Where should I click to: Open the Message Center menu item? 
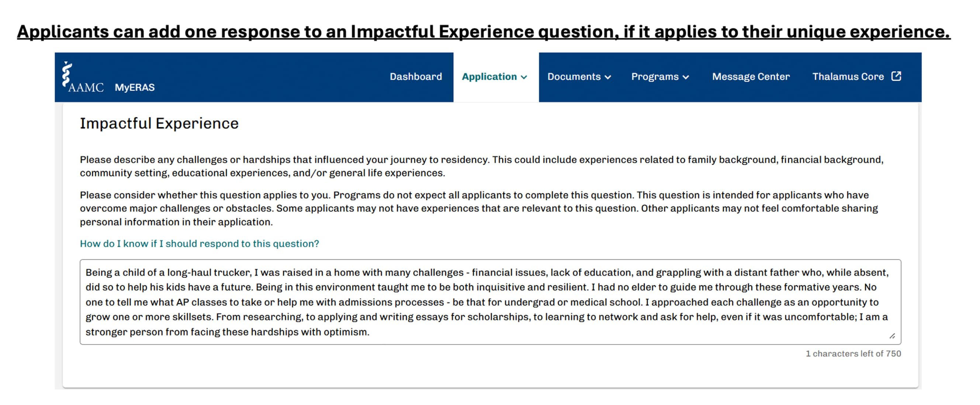751,76
